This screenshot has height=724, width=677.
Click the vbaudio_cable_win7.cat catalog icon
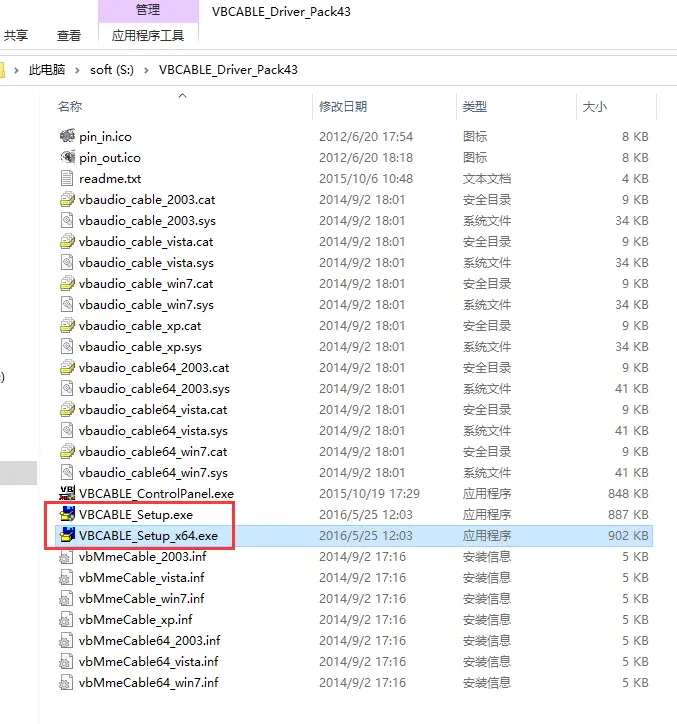(x=67, y=284)
